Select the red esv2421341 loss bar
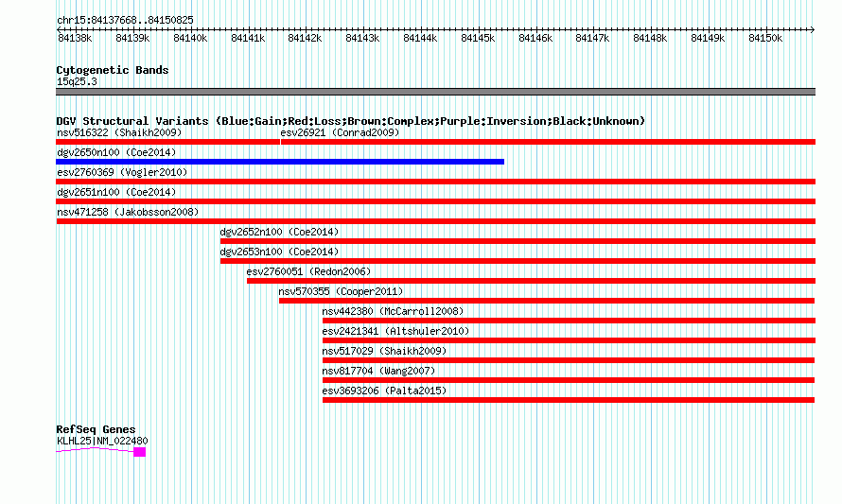The width and height of the screenshot is (842, 504). [x=569, y=340]
